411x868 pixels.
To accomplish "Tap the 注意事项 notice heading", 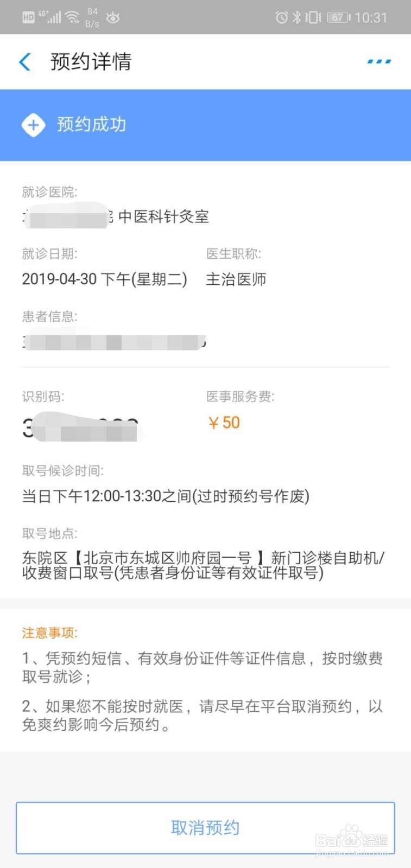I will (x=49, y=633).
